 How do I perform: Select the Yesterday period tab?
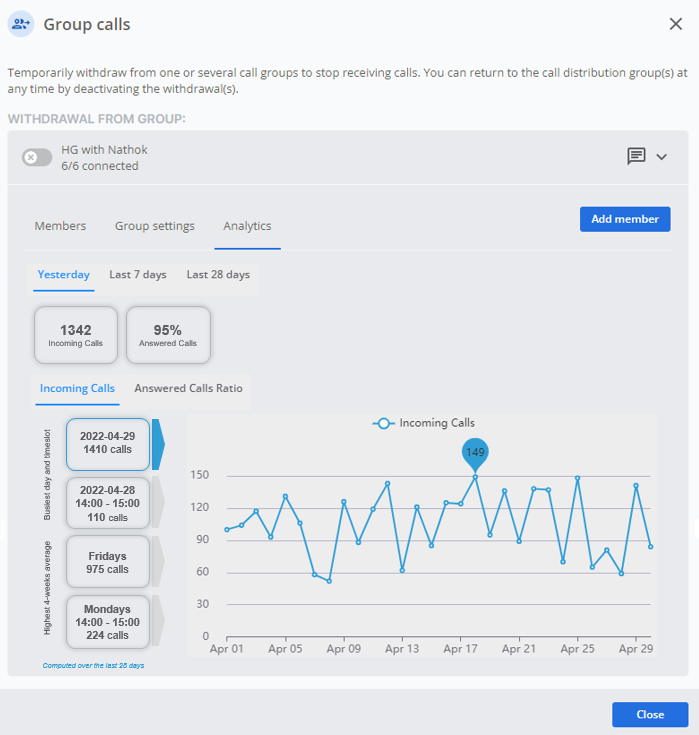64,275
